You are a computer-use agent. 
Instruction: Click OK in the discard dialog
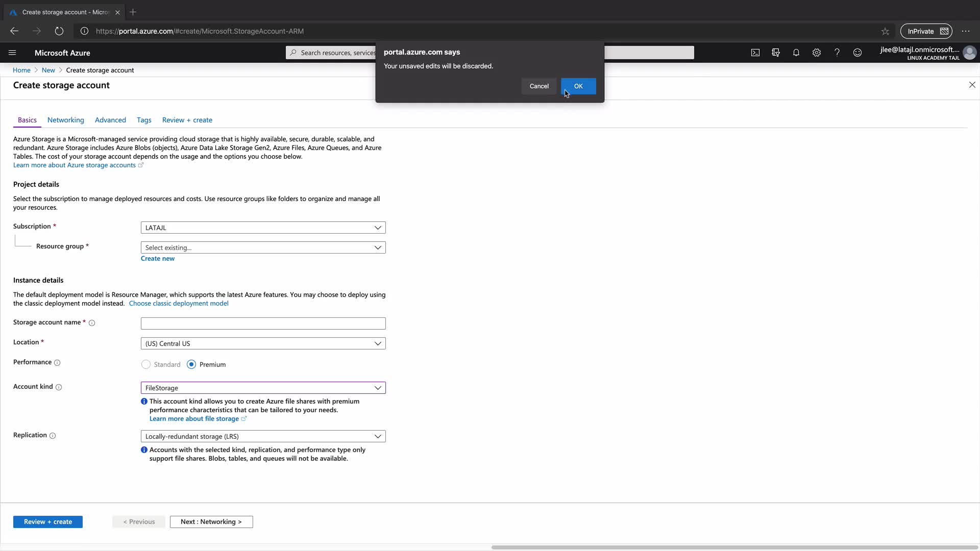point(578,86)
